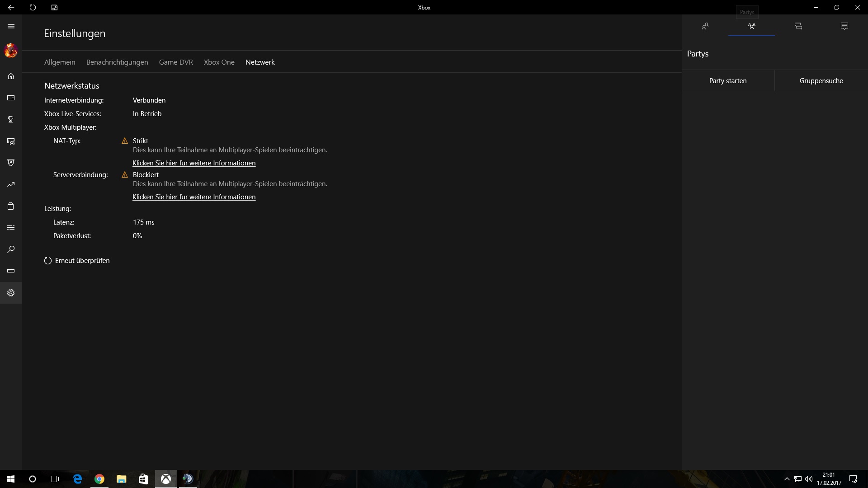Viewport: 868px width, 488px height.
Task: Switch to the Allgemein tab
Action: [x=60, y=62]
